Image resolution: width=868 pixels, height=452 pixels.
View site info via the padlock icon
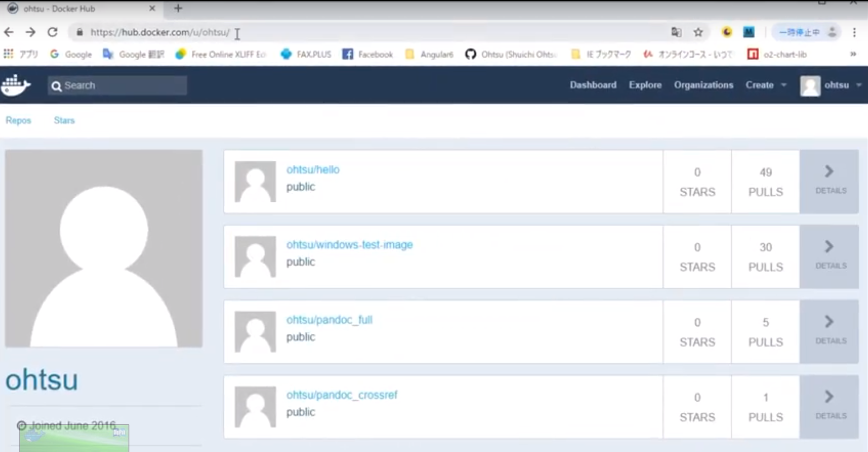pos(80,32)
